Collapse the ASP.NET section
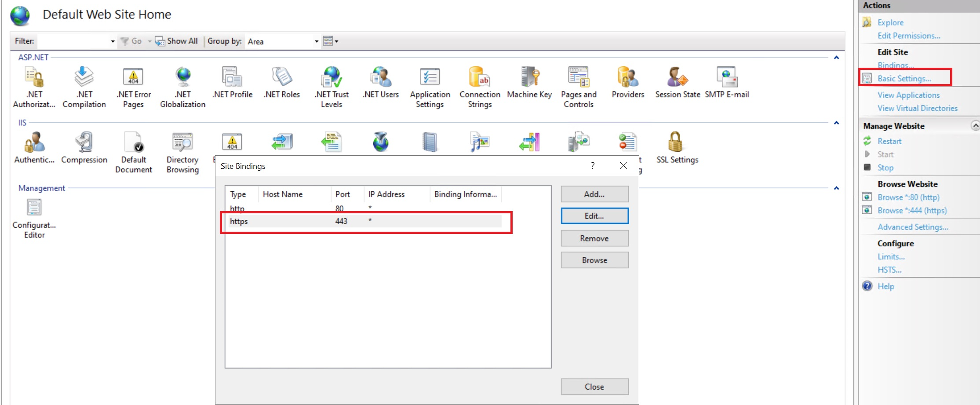This screenshot has height=405, width=980. coord(836,58)
